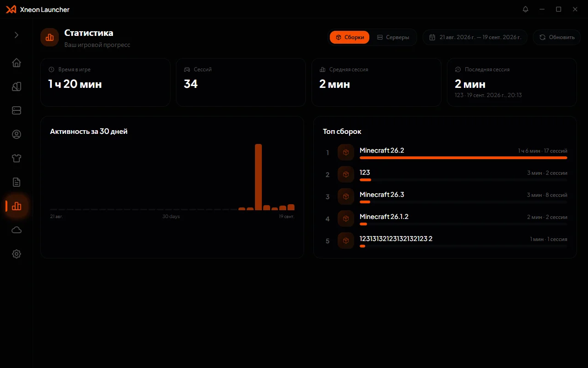Click the build icon next to Minecraft 26.1.2
Image resolution: width=588 pixels, height=368 pixels.
[x=346, y=218]
